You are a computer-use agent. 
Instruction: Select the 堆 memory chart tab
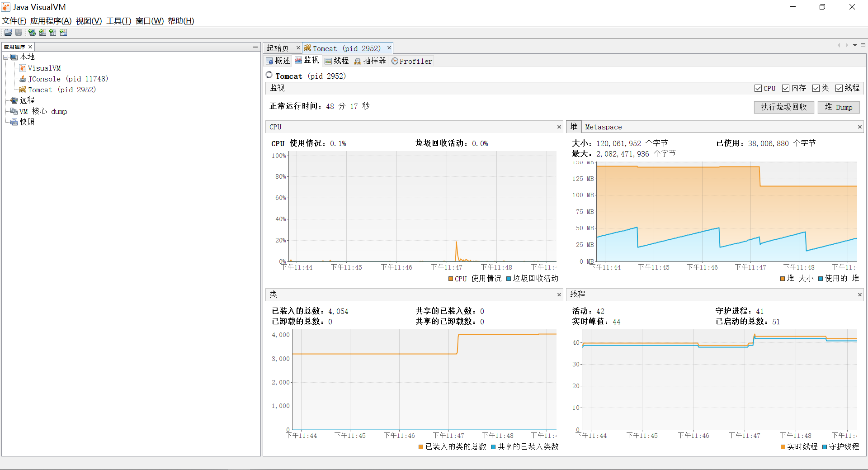[574, 127]
